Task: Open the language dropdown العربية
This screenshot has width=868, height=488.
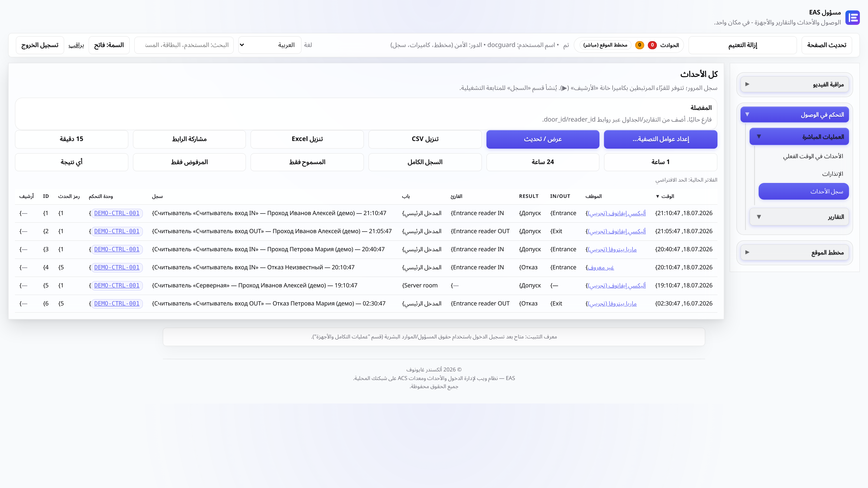Action: (270, 45)
